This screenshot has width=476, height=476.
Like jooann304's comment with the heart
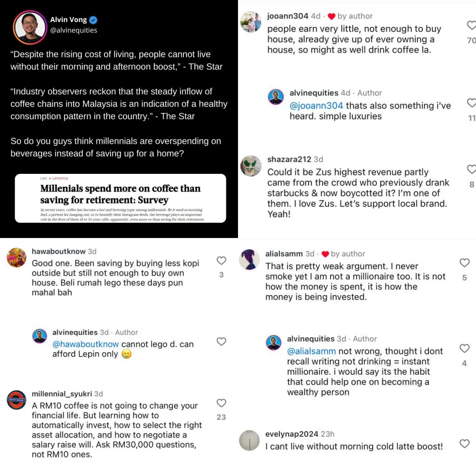pos(471,25)
